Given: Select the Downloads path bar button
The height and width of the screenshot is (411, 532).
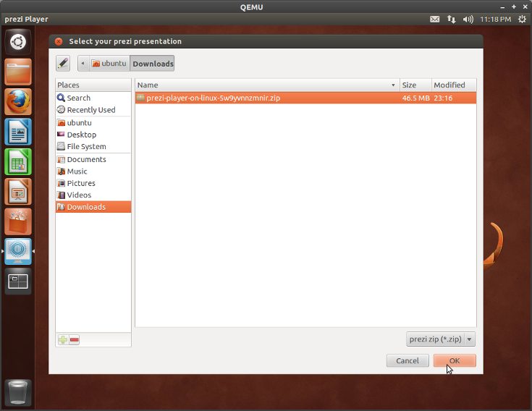Looking at the screenshot, I should [x=152, y=64].
